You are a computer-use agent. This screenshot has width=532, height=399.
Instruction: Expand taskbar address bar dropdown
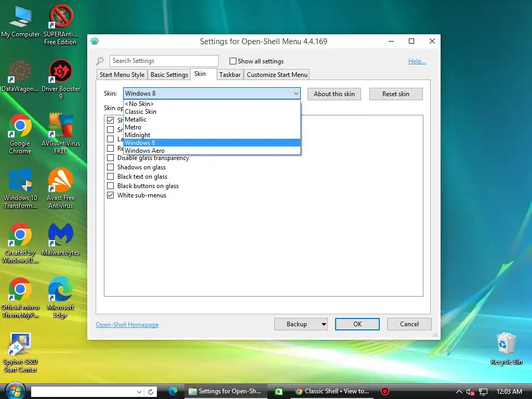139,392
